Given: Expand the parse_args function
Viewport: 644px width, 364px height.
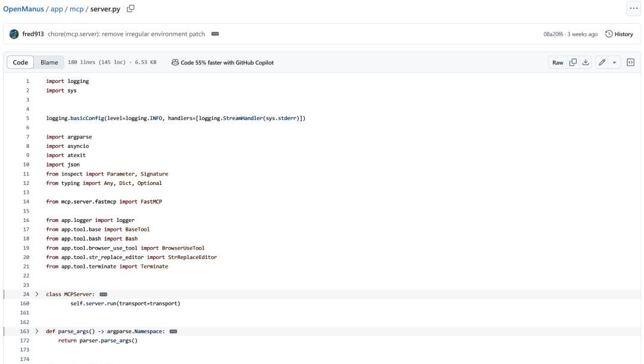Looking at the screenshot, I should click(x=37, y=331).
